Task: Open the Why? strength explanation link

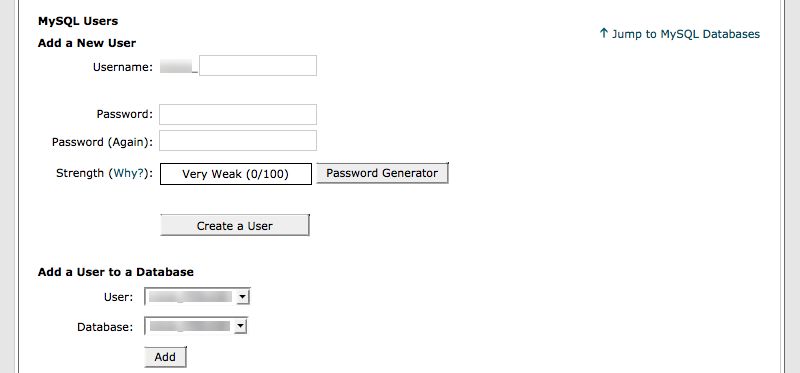Action: point(130,173)
